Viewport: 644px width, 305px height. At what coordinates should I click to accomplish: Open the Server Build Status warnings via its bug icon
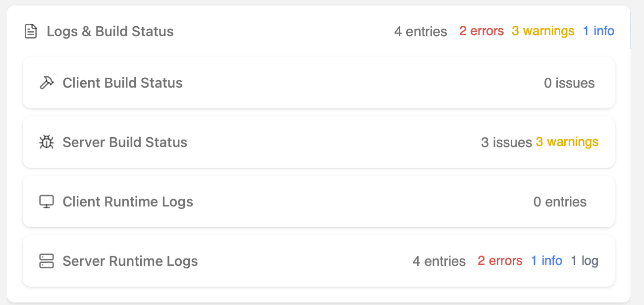[x=46, y=142]
